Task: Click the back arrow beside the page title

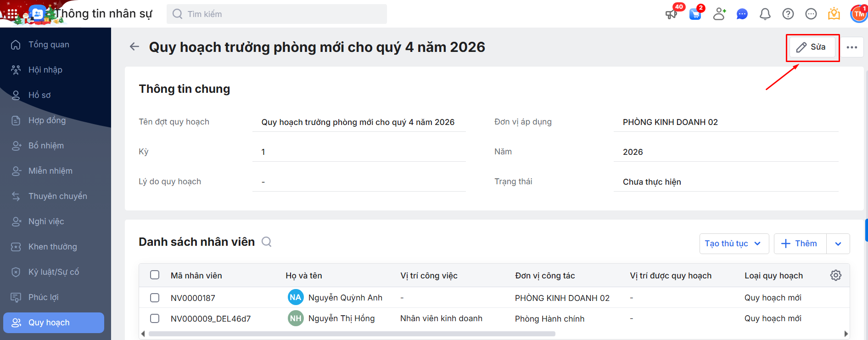Action: pos(134,47)
